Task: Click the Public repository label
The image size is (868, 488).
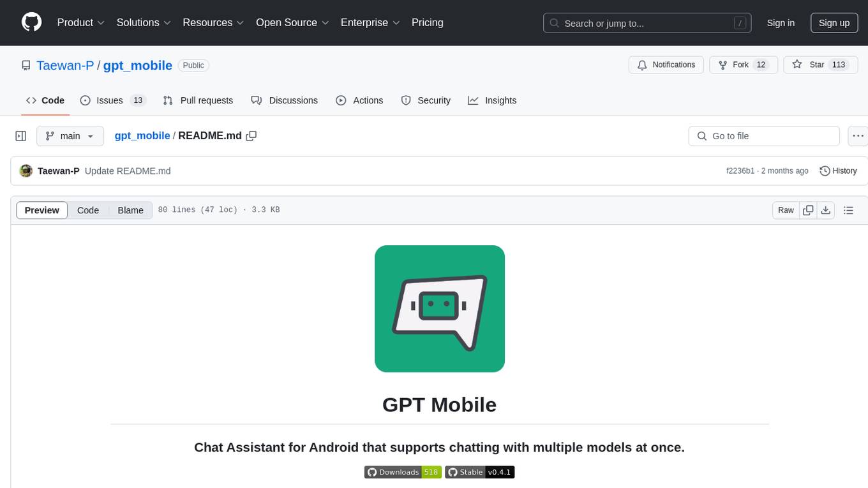Action: coord(193,65)
